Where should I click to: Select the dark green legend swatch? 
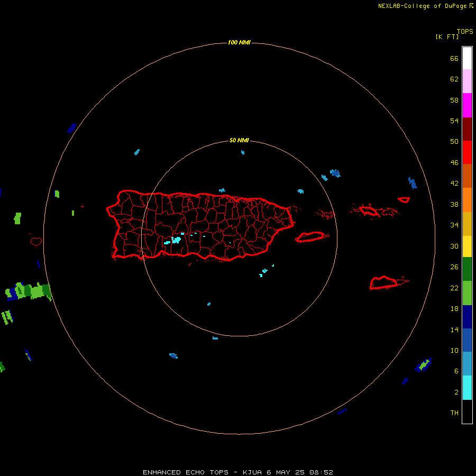point(467,269)
